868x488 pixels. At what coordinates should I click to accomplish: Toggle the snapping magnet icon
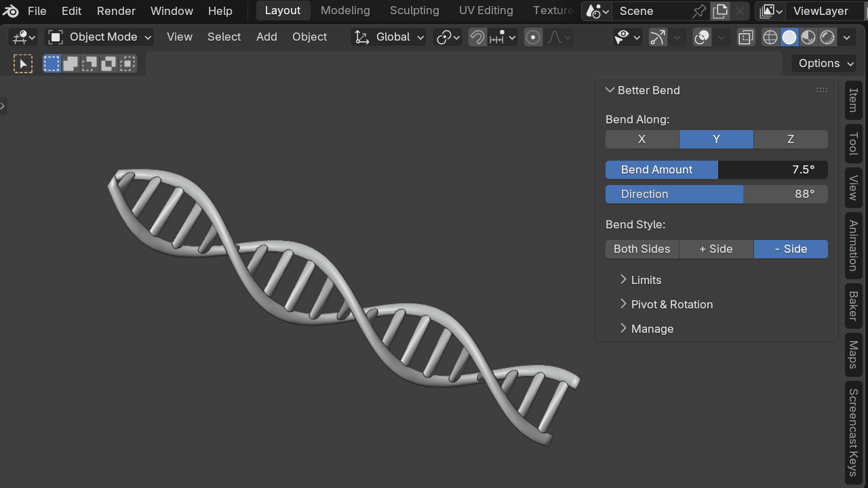[477, 37]
